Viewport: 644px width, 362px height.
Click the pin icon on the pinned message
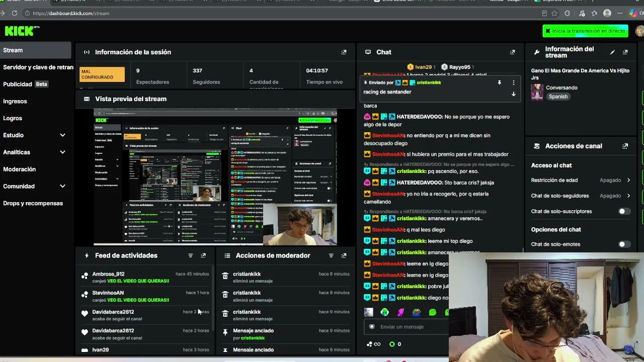click(x=500, y=82)
